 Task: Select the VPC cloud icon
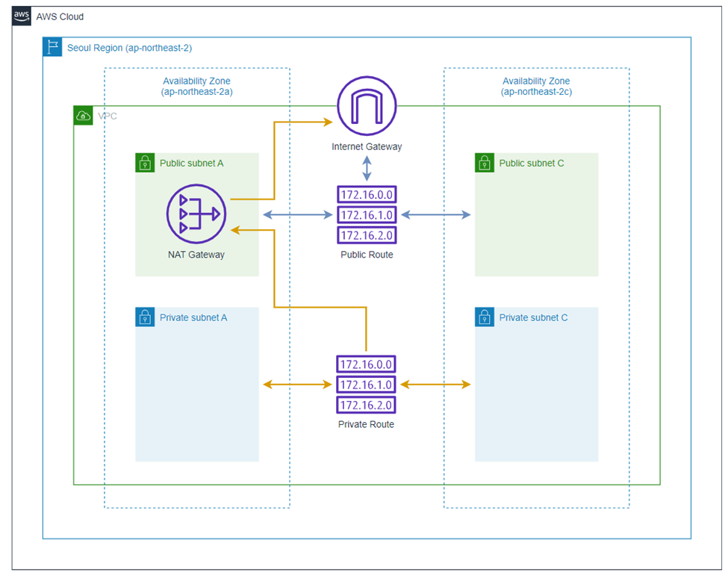[x=82, y=116]
